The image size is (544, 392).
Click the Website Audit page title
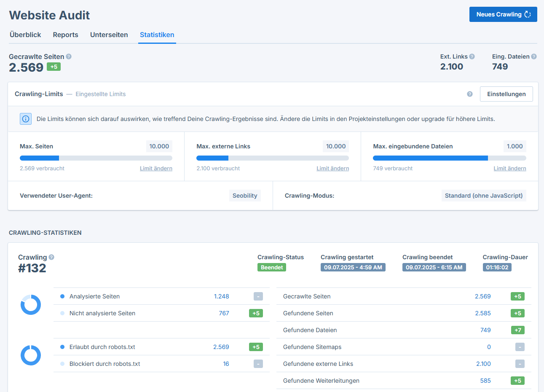point(49,15)
